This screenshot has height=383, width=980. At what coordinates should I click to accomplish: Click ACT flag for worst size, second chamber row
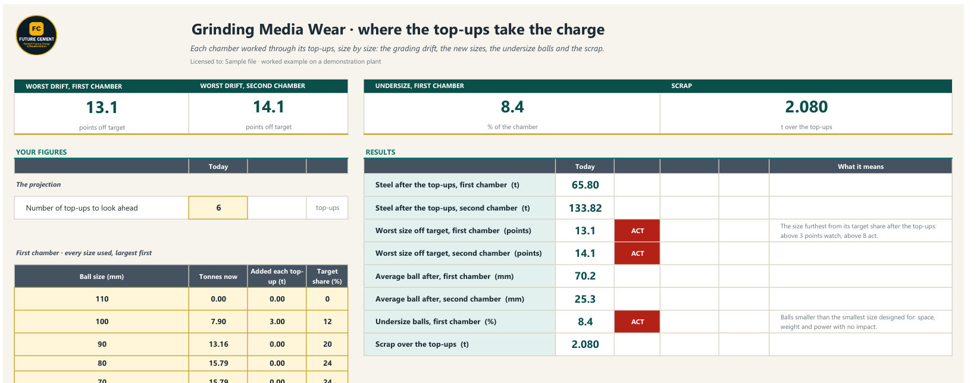pyautogui.click(x=637, y=253)
